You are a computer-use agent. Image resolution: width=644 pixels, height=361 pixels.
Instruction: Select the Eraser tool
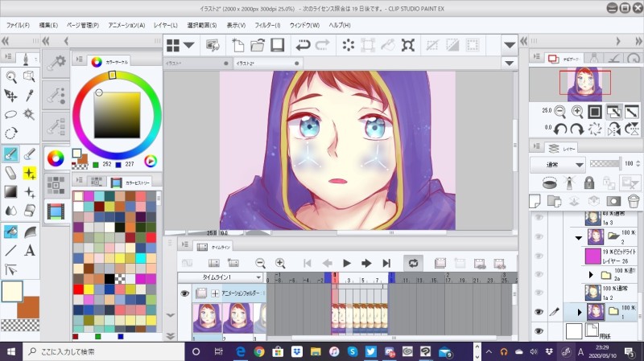11,173
